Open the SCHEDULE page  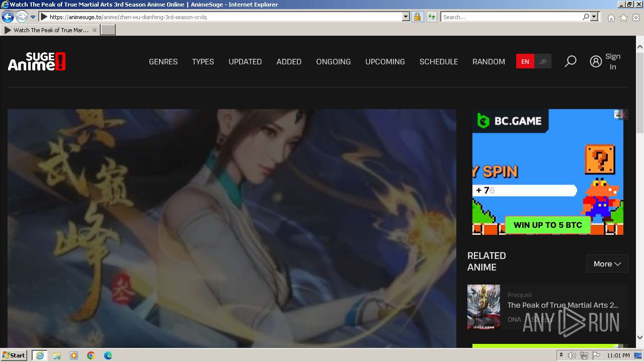coord(439,62)
